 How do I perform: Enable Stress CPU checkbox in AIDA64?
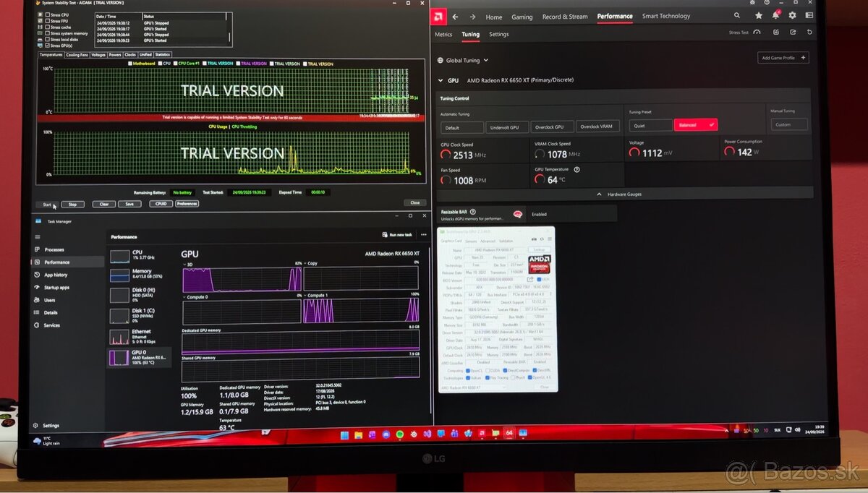click(x=48, y=14)
